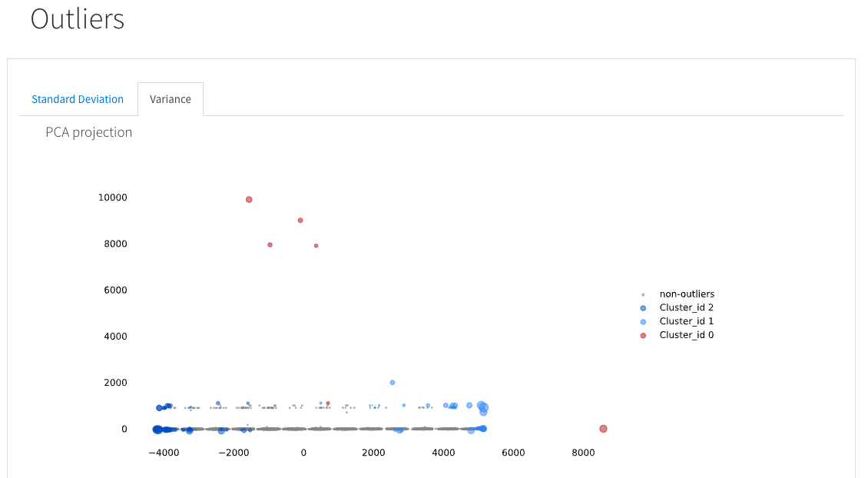Screen dimensions: 868x478
Task: Click the 10000 tick label on the y-axis
Action: coord(113,198)
